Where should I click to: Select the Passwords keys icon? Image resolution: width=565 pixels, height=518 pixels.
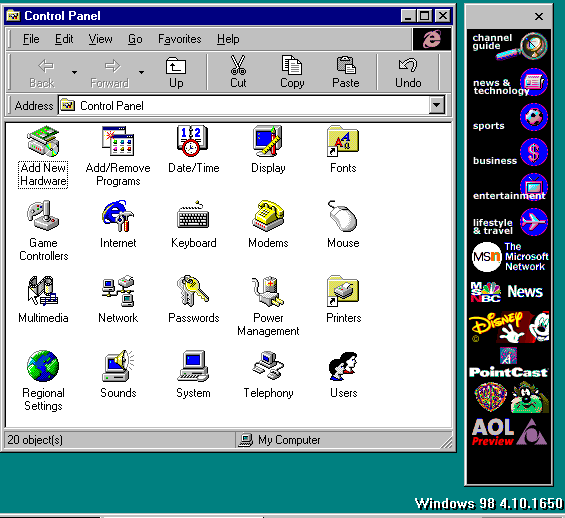tap(192, 291)
